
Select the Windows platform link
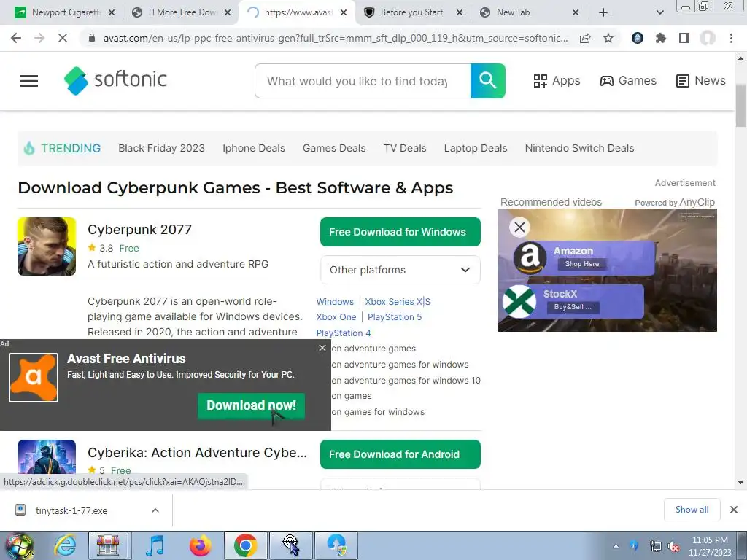(x=335, y=301)
